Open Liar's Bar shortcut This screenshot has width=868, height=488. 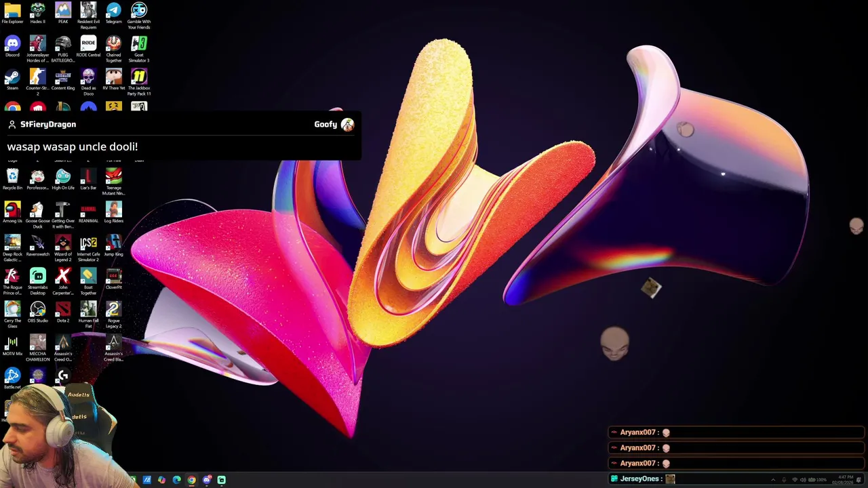[88, 180]
